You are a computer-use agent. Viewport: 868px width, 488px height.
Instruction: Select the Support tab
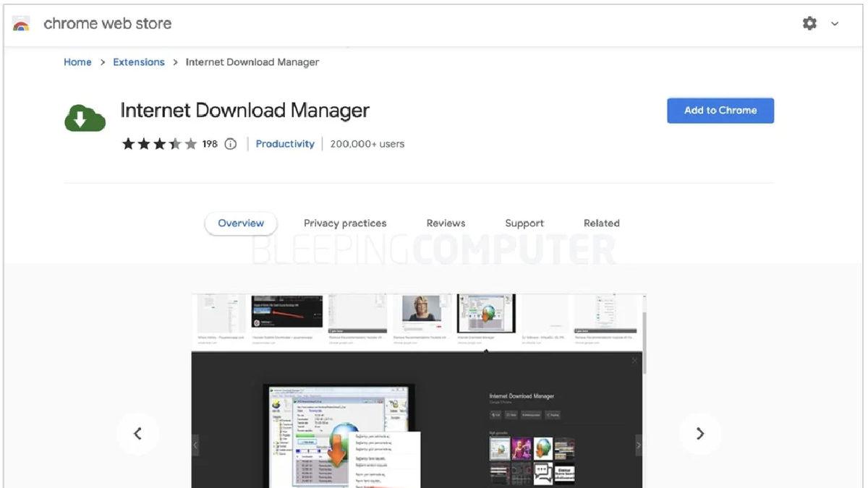(524, 223)
